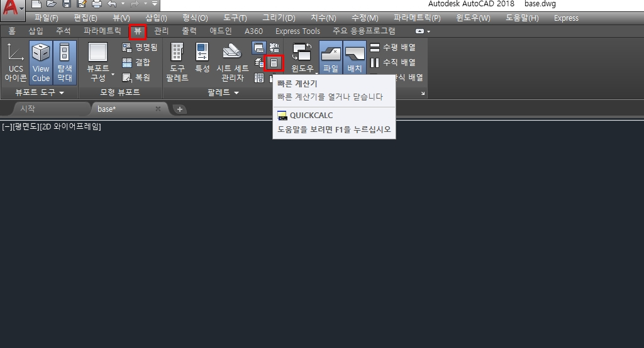Open the Undo history dropdown arrow
Screen dimensions: 644x348
tap(123, 4)
